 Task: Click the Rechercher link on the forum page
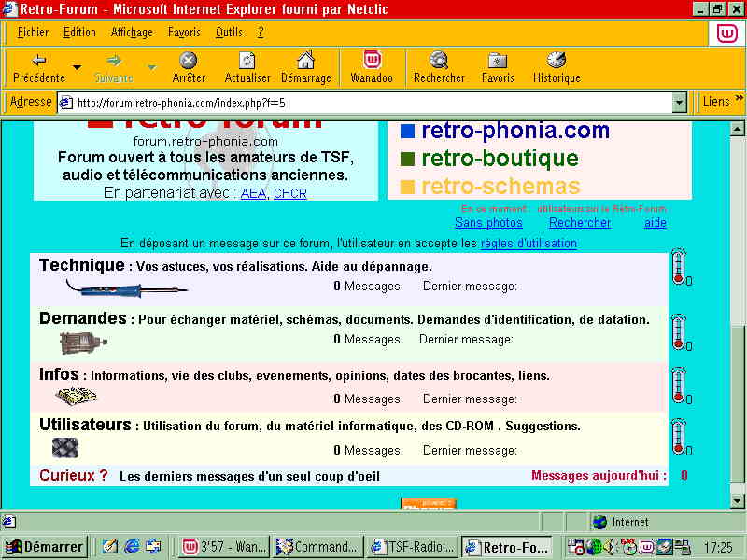point(580,222)
